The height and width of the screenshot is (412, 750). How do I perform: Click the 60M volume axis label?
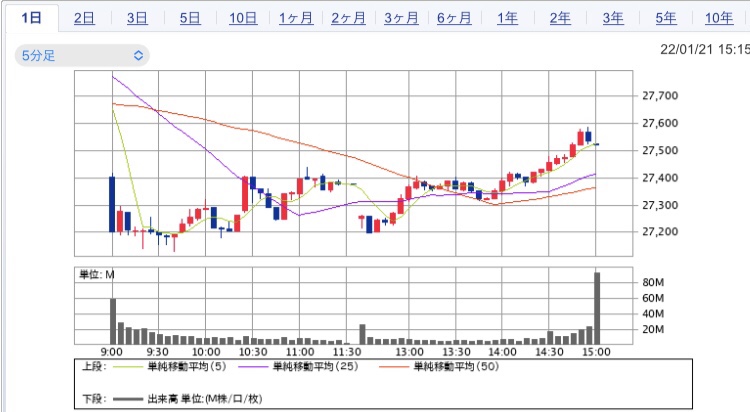[653, 298]
